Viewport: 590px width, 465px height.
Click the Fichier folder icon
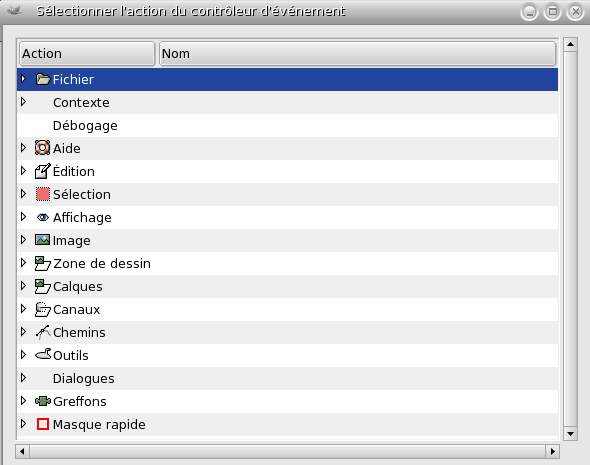pyautogui.click(x=43, y=79)
